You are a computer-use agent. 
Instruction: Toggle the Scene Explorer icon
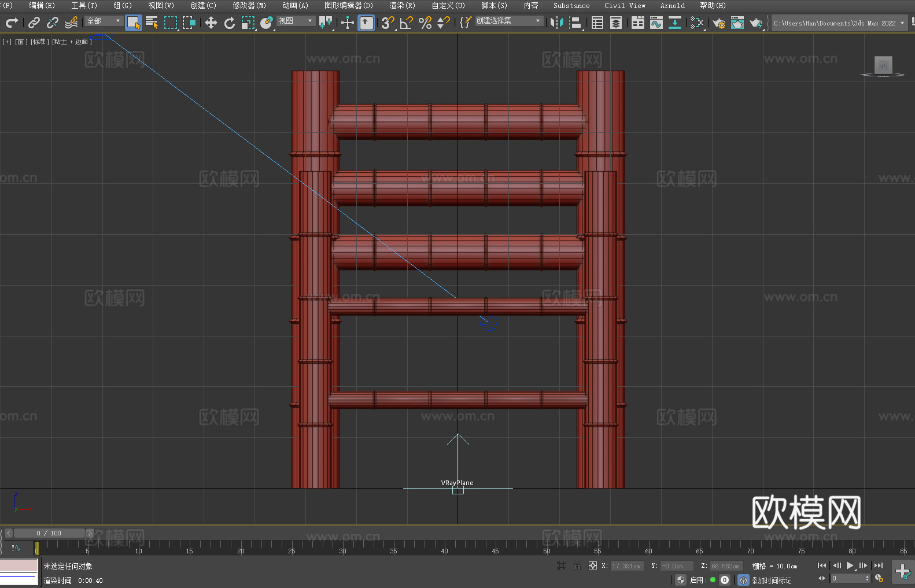point(597,23)
